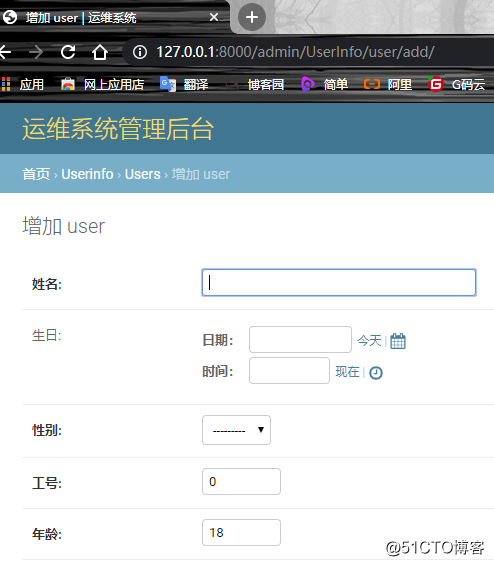
Task: Open the new tab plus button
Action: [x=252, y=17]
